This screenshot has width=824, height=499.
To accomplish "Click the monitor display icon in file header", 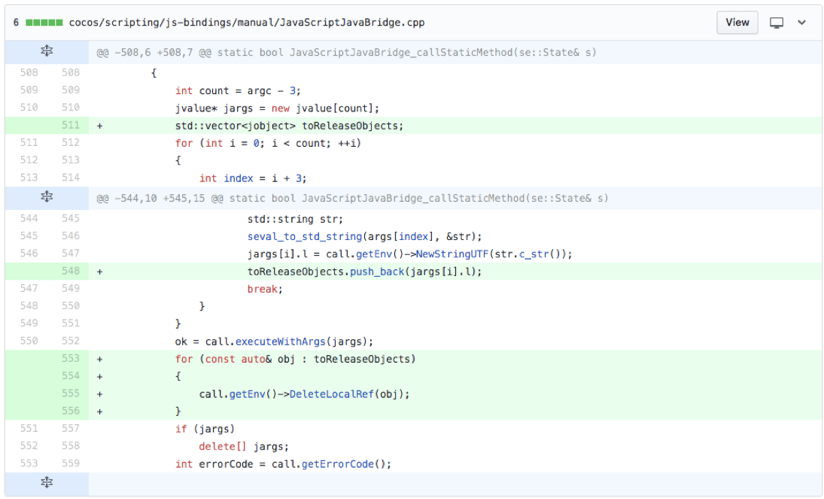I will pos(776,22).
